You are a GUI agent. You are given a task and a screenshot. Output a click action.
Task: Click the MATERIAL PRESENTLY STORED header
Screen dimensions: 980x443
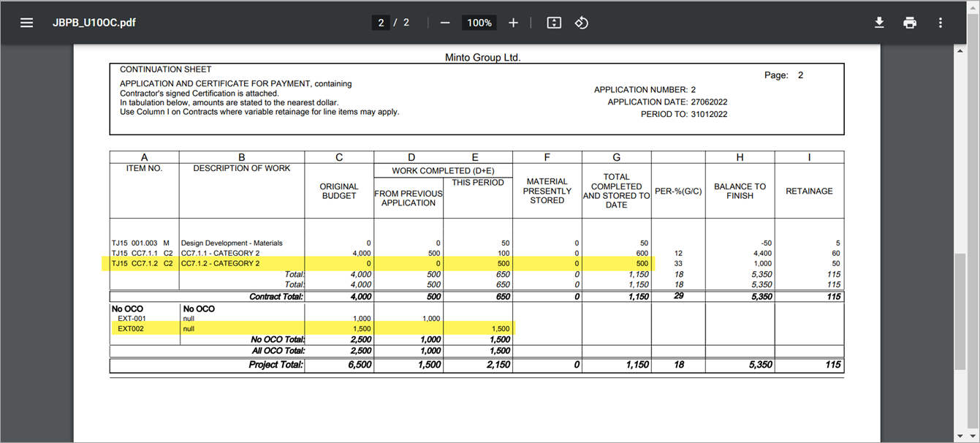click(x=547, y=191)
